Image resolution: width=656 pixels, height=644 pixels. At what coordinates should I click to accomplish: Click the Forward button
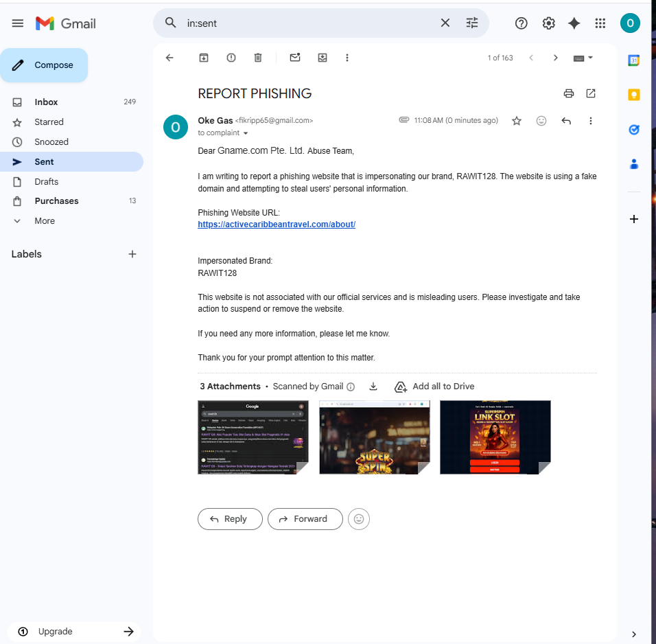(x=305, y=519)
